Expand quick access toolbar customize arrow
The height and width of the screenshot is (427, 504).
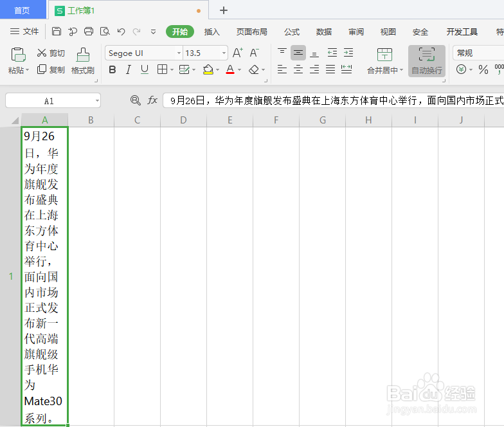[153, 32]
